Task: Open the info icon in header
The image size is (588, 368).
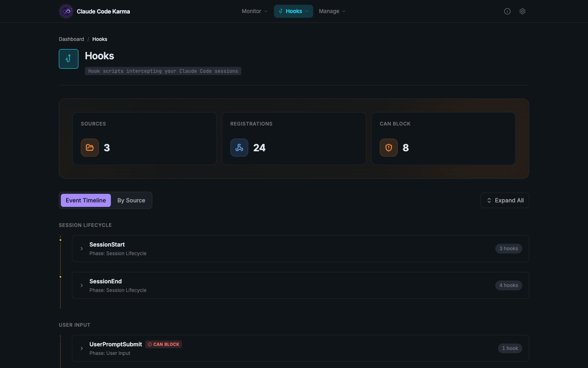Action: (507, 11)
